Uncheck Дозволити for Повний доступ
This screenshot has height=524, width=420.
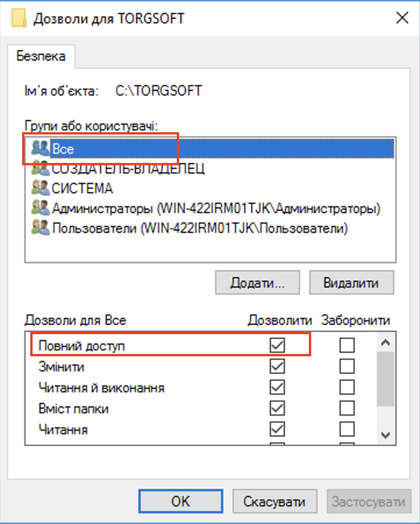277,345
